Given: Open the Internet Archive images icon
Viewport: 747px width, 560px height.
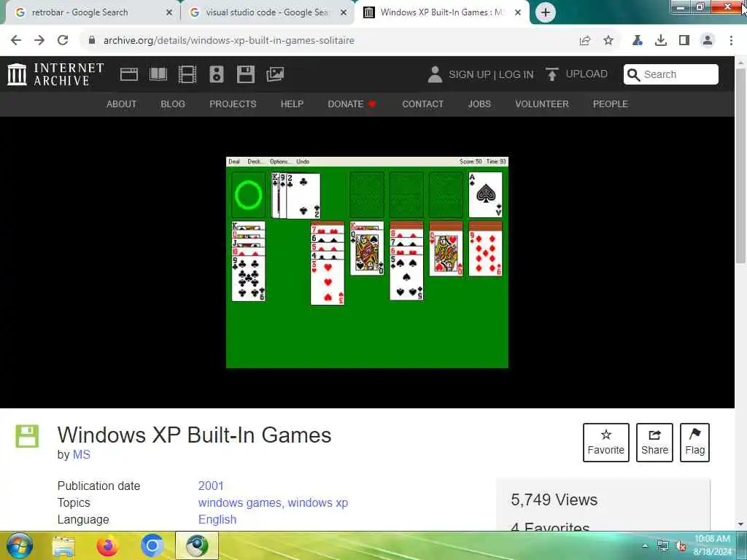Looking at the screenshot, I should point(275,74).
